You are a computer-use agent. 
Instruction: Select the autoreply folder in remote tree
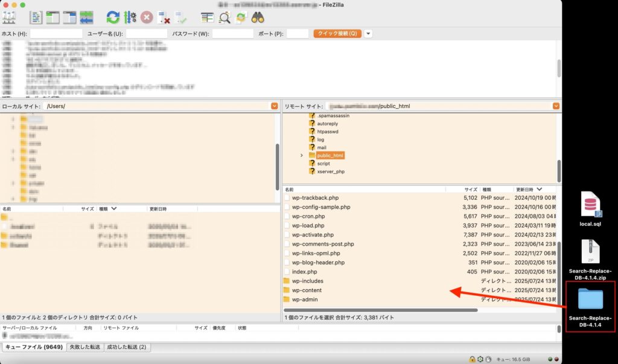(328, 123)
